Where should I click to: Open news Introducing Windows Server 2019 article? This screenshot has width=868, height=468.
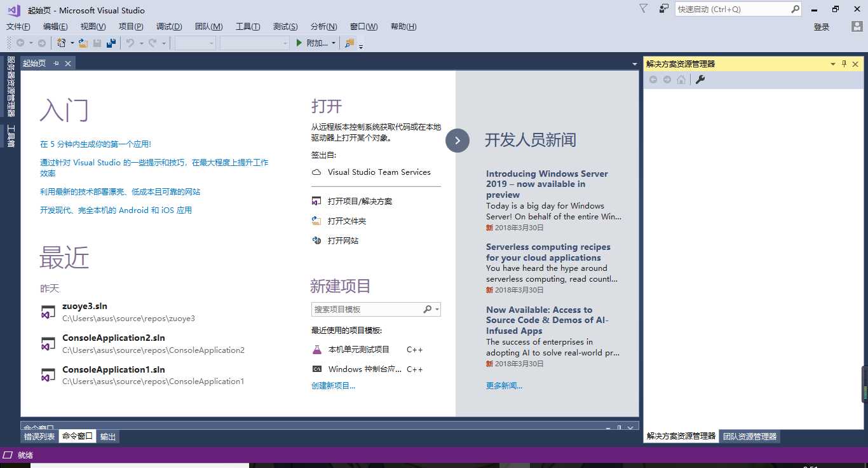(547, 184)
